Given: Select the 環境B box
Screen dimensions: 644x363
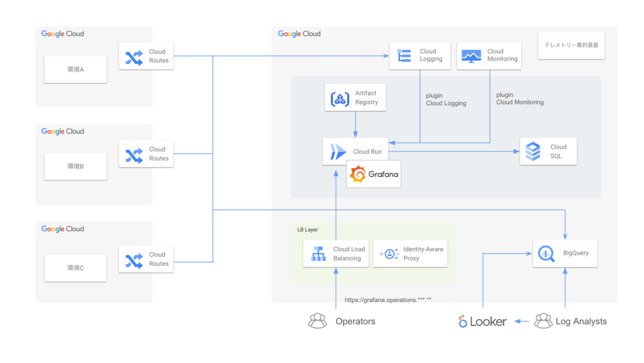Looking at the screenshot, I should pyautogui.click(x=75, y=166).
